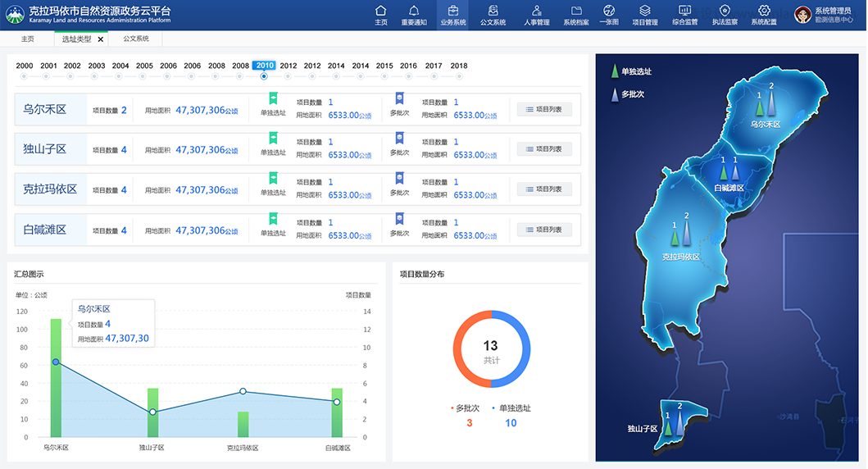Switch to the 主页 page tab
Screen dimensions: 868x469
pyautogui.click(x=27, y=39)
